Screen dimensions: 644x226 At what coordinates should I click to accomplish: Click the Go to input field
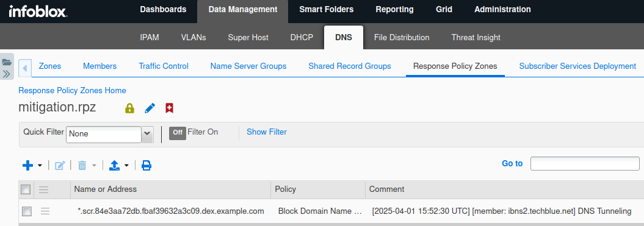585,163
